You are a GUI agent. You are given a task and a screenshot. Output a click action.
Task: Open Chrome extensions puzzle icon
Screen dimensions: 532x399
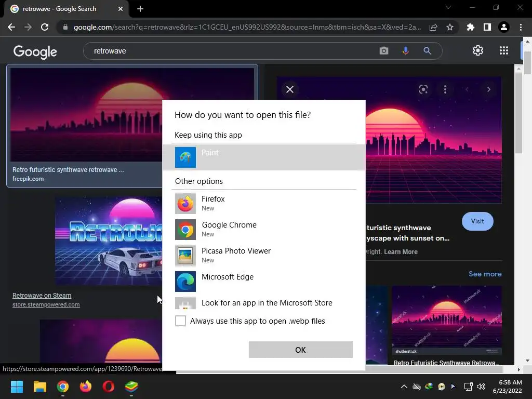point(470,27)
